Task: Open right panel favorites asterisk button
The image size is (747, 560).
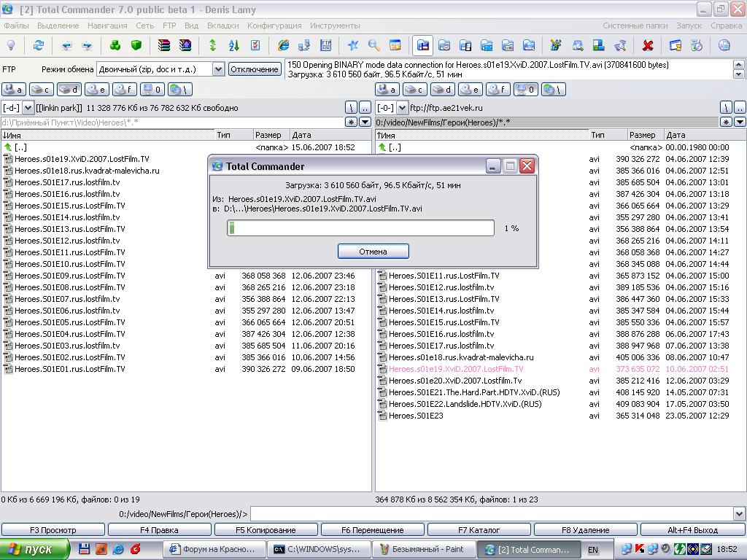Action: pyautogui.click(x=726, y=122)
